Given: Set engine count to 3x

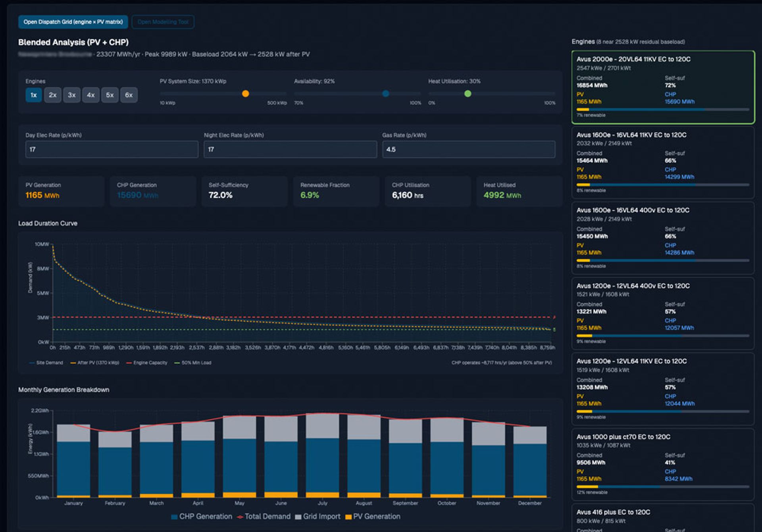Looking at the screenshot, I should point(72,95).
